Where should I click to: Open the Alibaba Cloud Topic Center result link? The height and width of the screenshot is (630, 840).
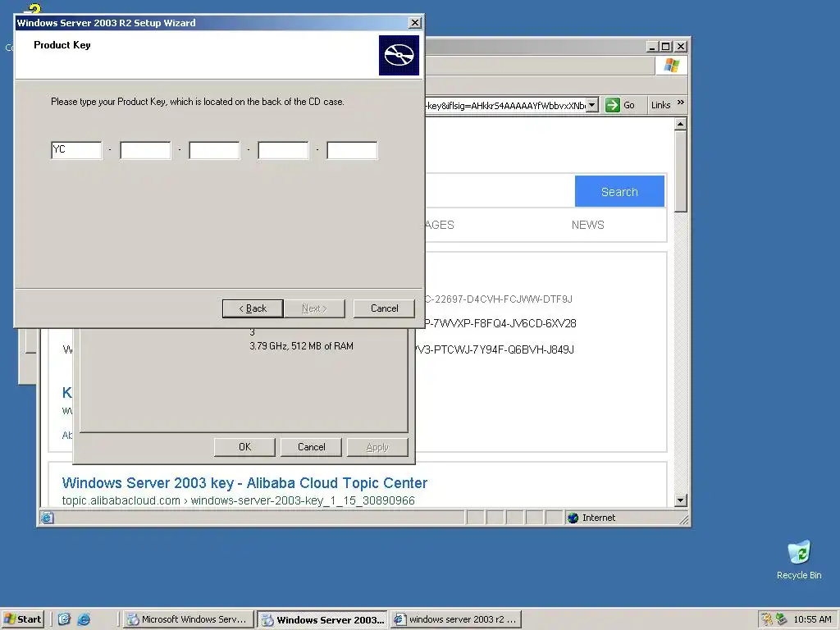coord(244,483)
